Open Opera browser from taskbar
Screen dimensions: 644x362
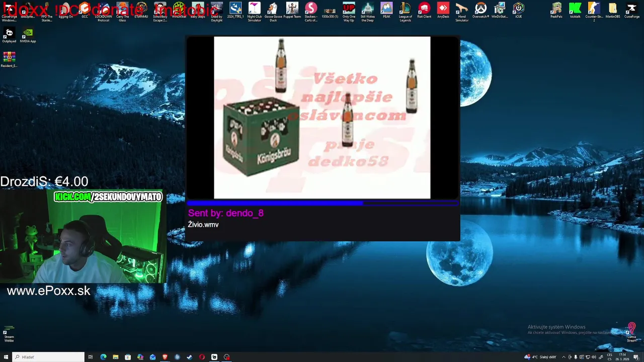point(202,357)
